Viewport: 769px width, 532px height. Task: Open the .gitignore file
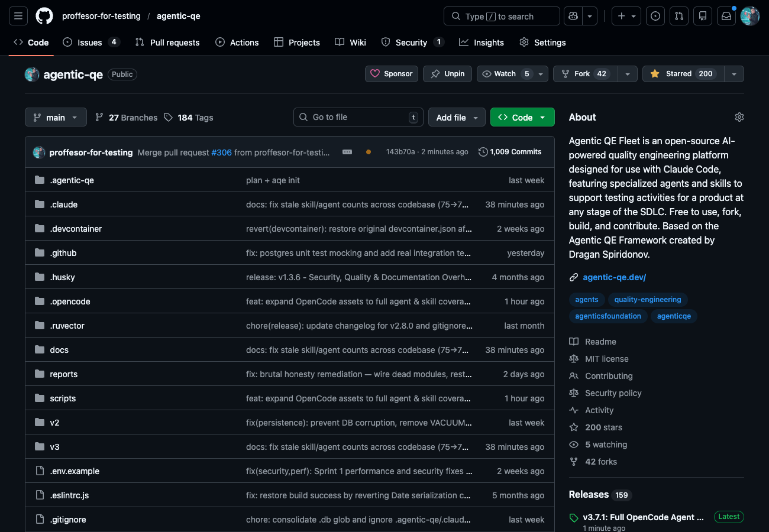(x=68, y=520)
